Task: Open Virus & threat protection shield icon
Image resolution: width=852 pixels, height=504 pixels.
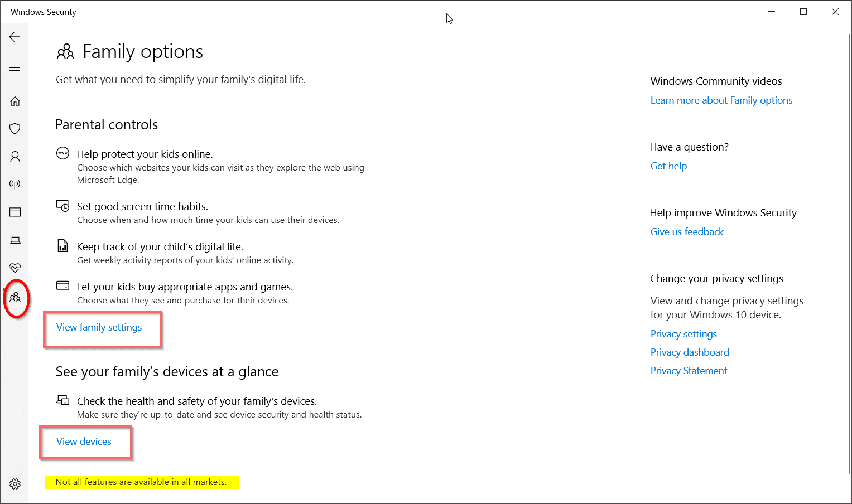Action: pos(15,129)
